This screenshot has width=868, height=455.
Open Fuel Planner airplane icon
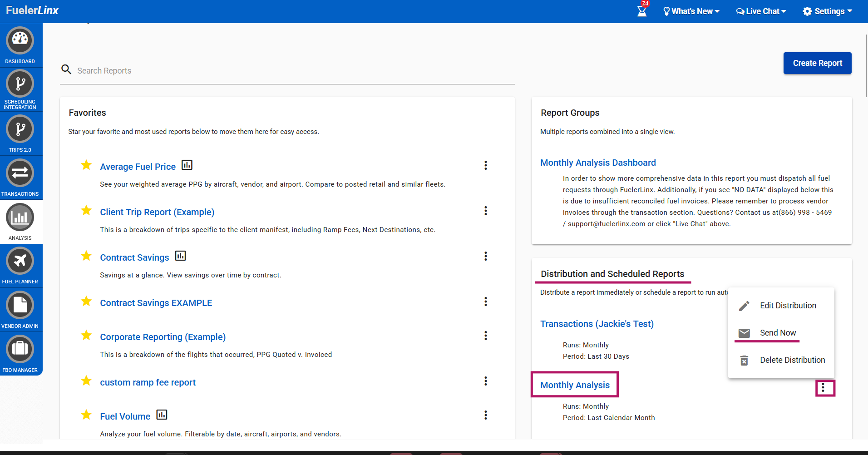(20, 261)
